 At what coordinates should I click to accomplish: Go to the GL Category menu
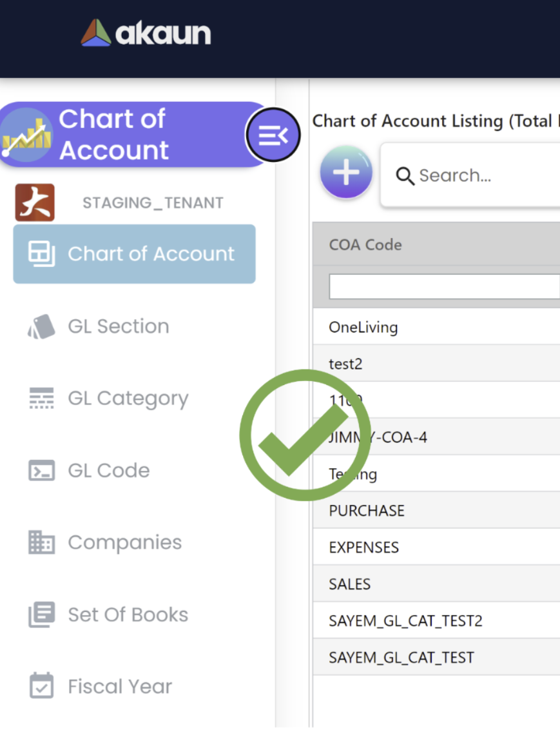128,399
